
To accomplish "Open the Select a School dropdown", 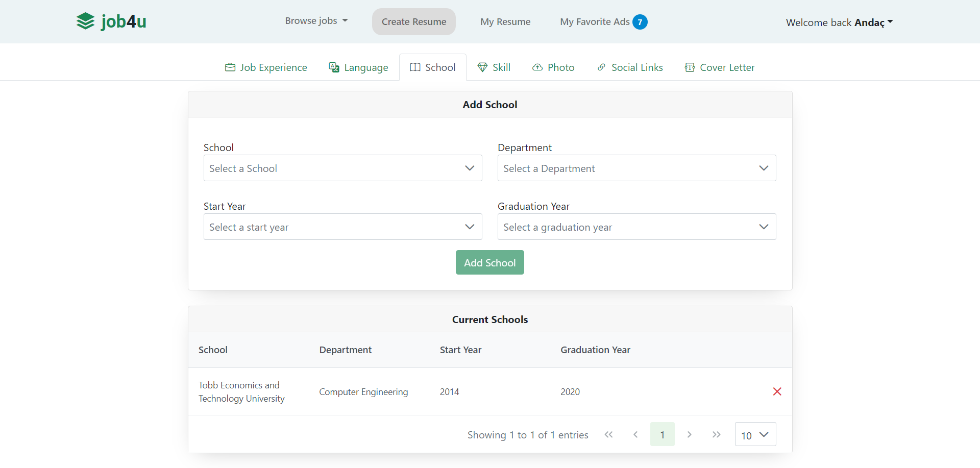I will (x=343, y=168).
